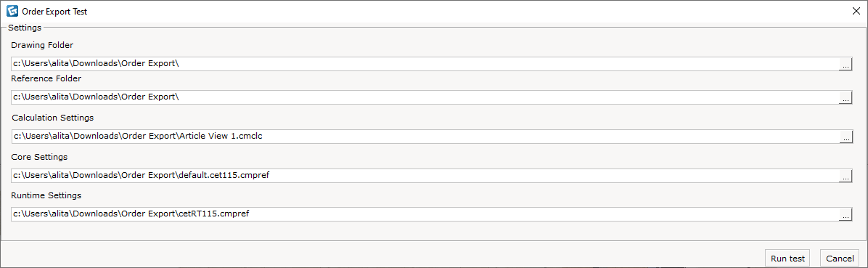The image size is (868, 268).
Task: Click the Runtime Settings label
Action: tap(46, 196)
